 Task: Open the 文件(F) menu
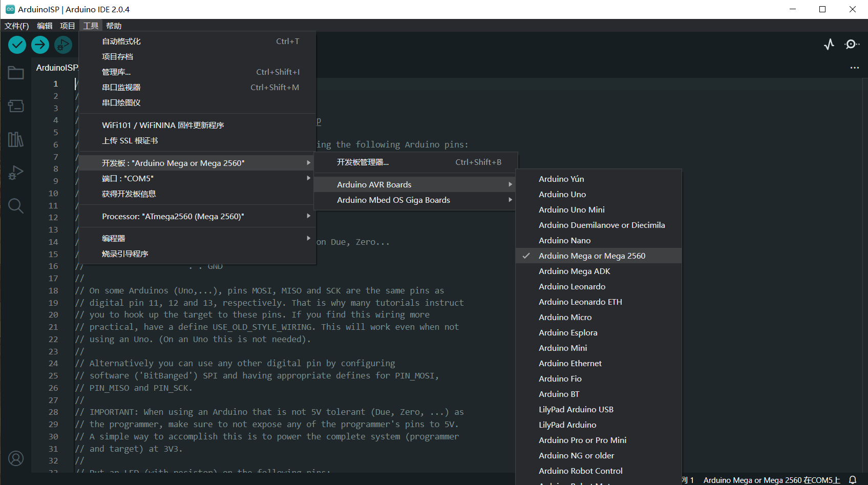pos(17,26)
